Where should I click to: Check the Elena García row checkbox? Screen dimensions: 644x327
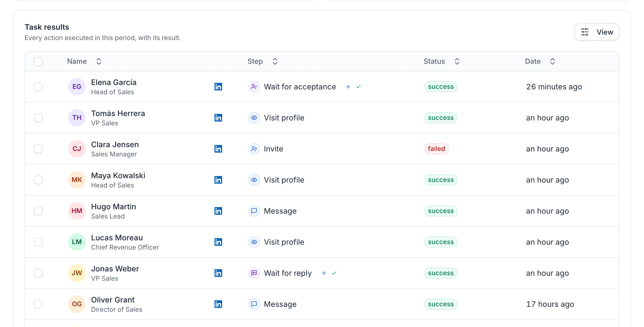[x=38, y=87]
